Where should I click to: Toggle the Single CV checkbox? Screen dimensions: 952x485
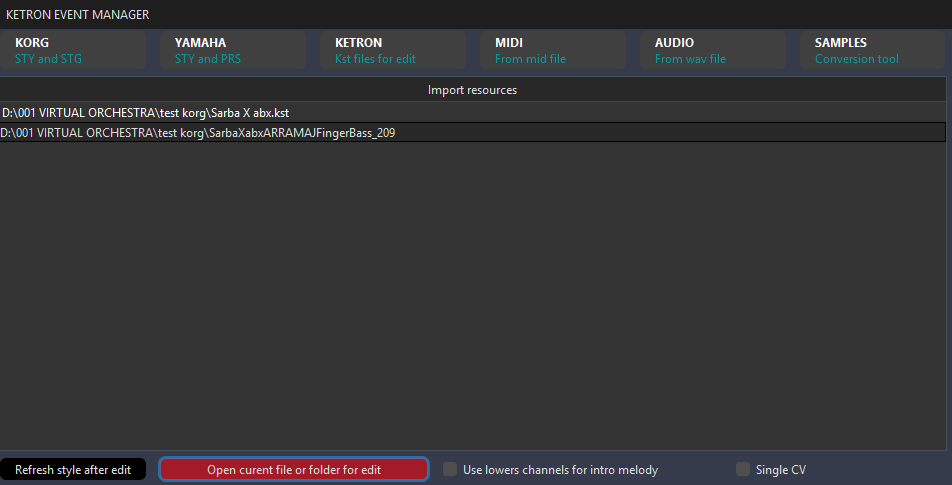click(743, 469)
